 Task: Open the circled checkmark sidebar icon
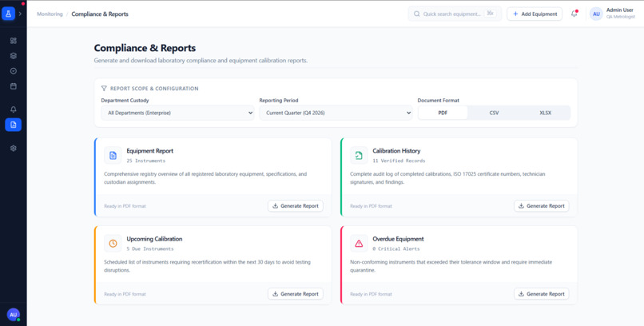click(x=13, y=71)
